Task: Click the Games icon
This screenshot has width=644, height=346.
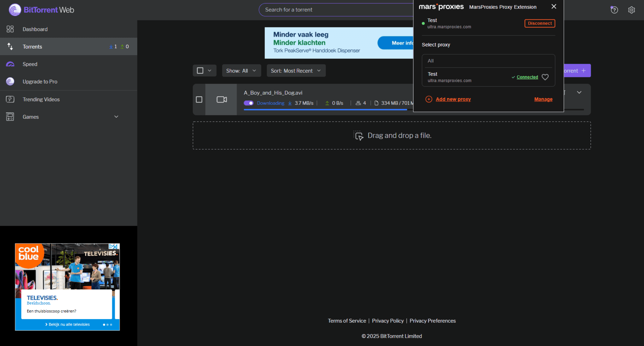Action: 10,117
